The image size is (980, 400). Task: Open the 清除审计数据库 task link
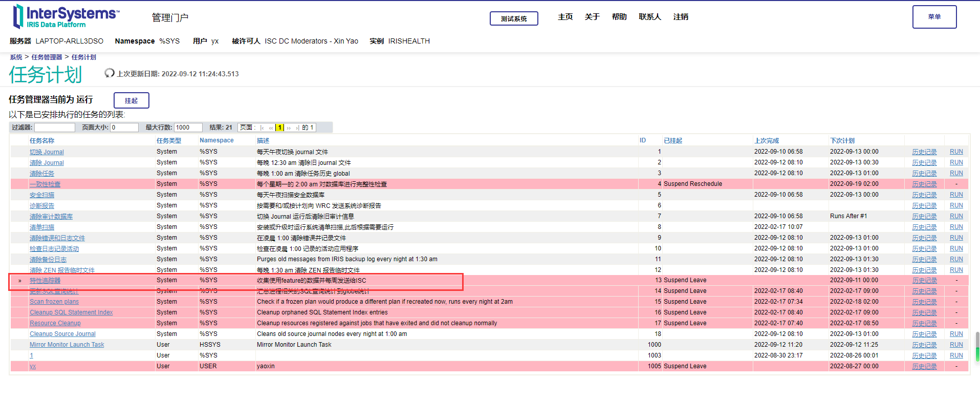(51, 217)
